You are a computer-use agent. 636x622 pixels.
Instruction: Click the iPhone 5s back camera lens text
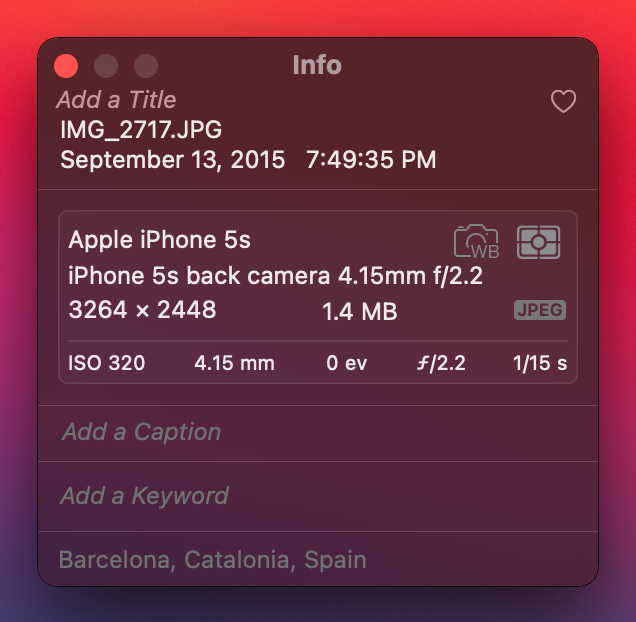pyautogui.click(x=275, y=276)
